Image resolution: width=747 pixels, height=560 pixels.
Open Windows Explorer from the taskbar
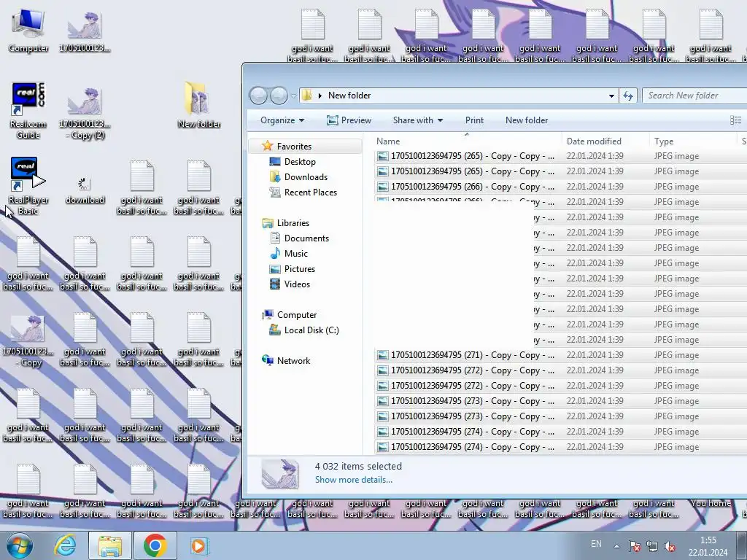click(110, 545)
